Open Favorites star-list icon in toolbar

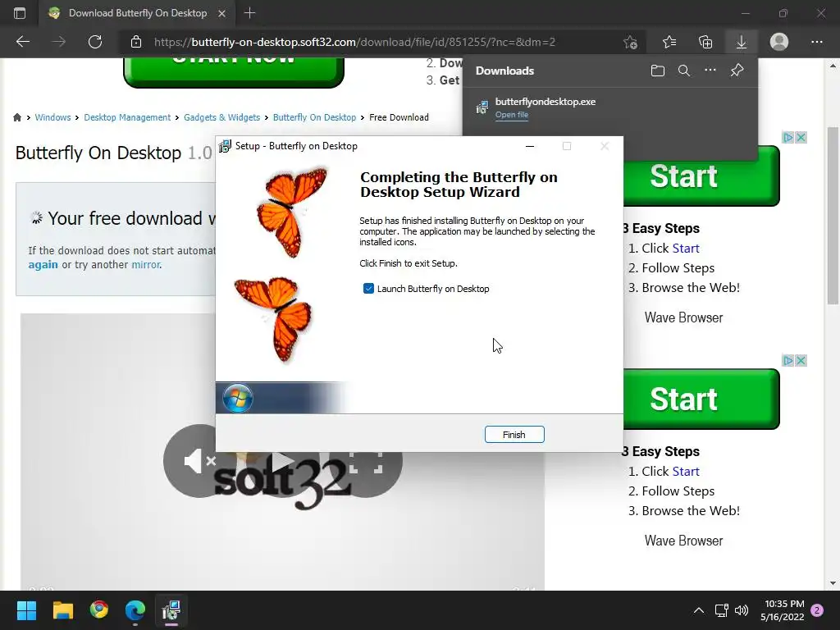[669, 42]
